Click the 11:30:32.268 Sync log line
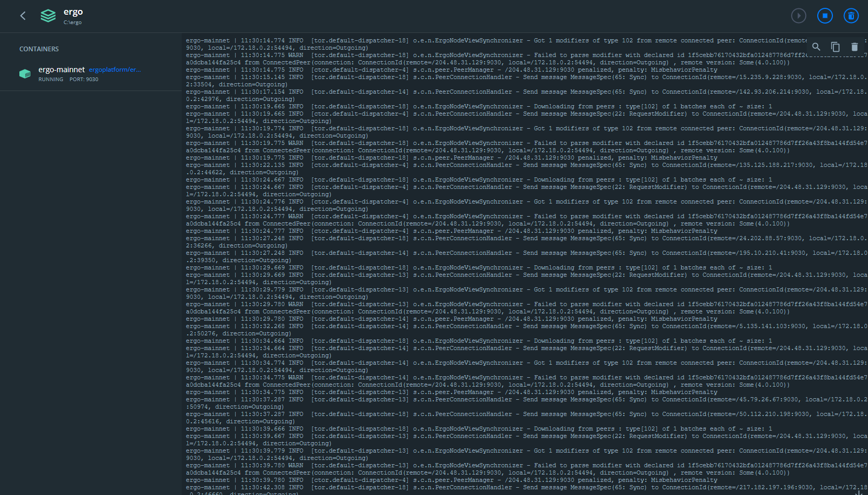This screenshot has height=495, width=868. click(526, 330)
